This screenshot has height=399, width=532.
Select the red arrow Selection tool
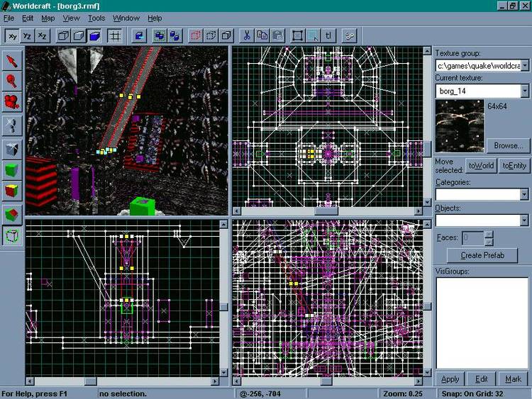click(13, 60)
